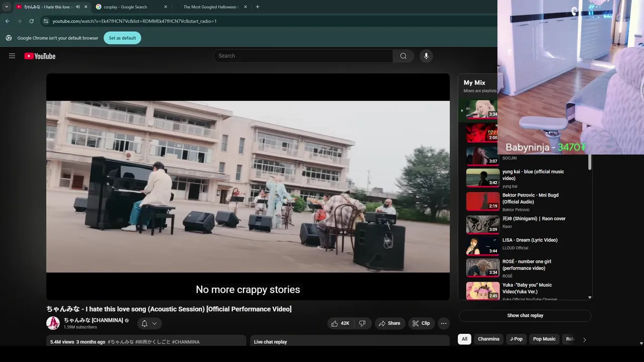Open the LISA Dream thumbnail
The image size is (644, 362).
pos(482,246)
